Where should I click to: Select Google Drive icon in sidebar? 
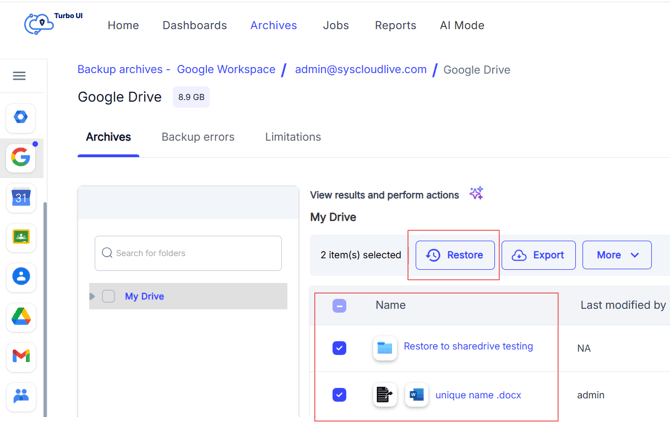(x=21, y=316)
